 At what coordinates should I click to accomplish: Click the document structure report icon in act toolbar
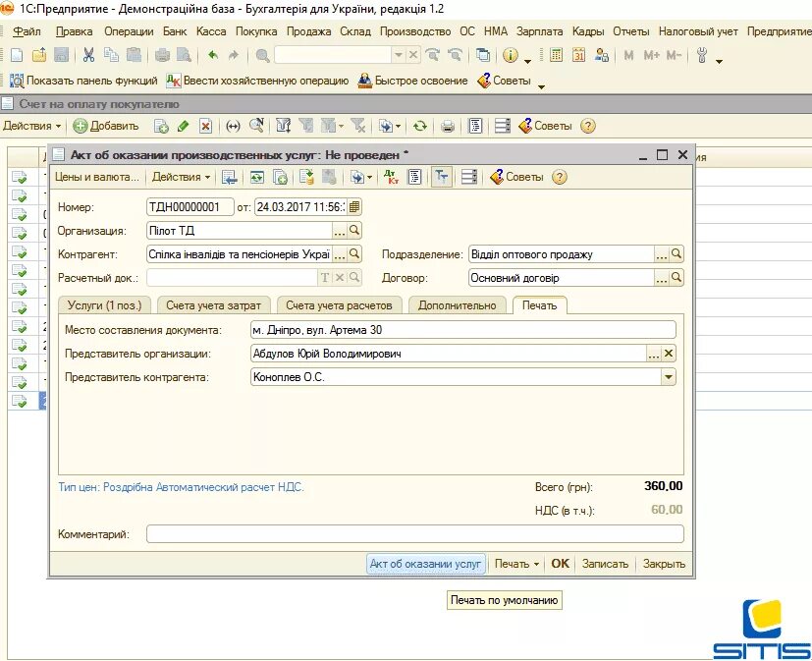coord(414,177)
